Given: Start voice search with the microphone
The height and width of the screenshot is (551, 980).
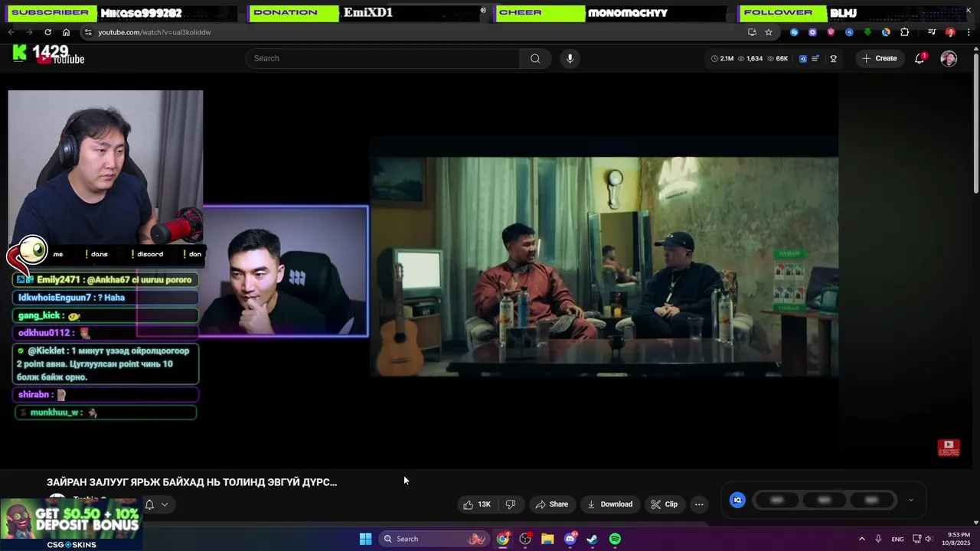Looking at the screenshot, I should [x=570, y=58].
